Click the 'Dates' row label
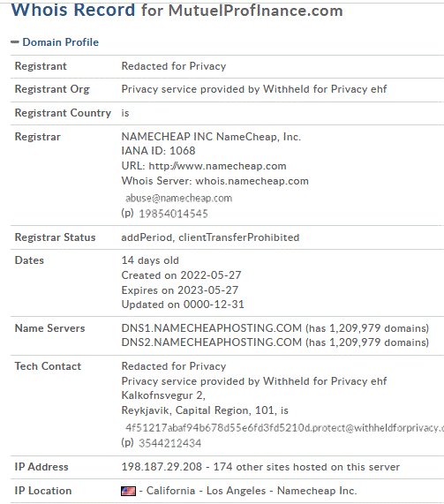Viewport: 444px width, 504px height. [29, 260]
